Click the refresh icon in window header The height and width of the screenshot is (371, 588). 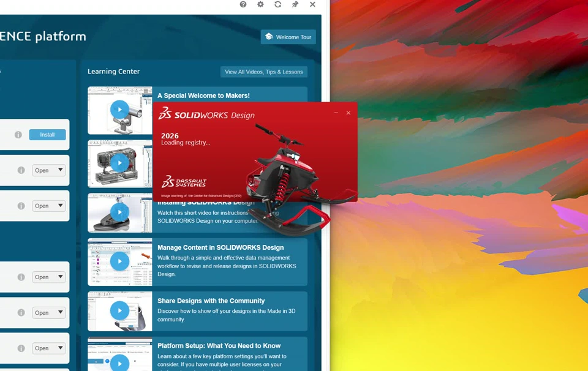(x=278, y=4)
